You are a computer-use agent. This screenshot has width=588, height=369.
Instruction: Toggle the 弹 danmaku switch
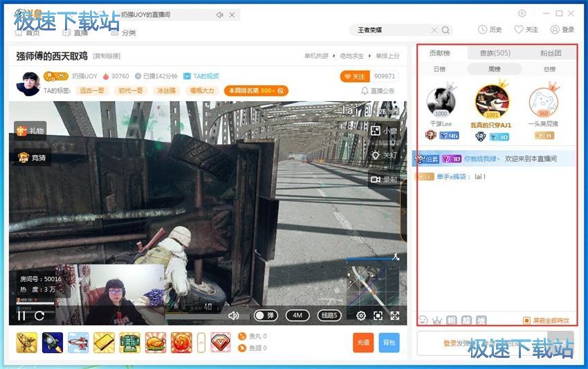point(266,315)
